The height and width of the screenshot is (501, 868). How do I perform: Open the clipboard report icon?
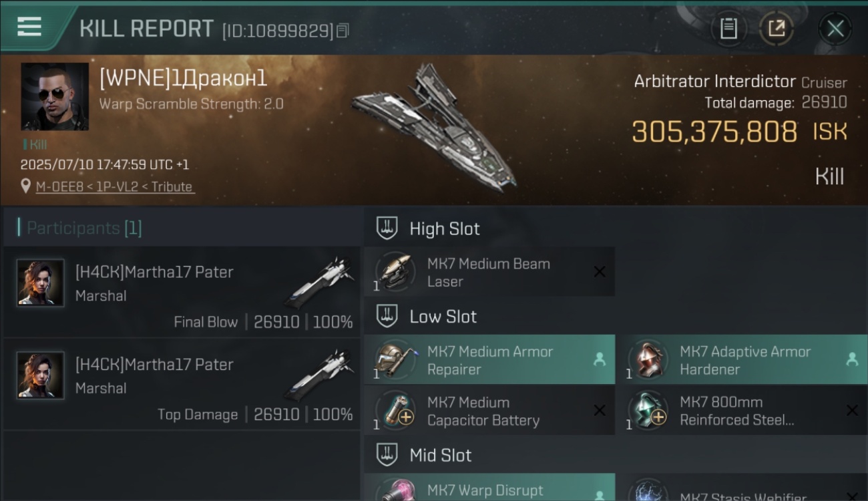point(728,29)
